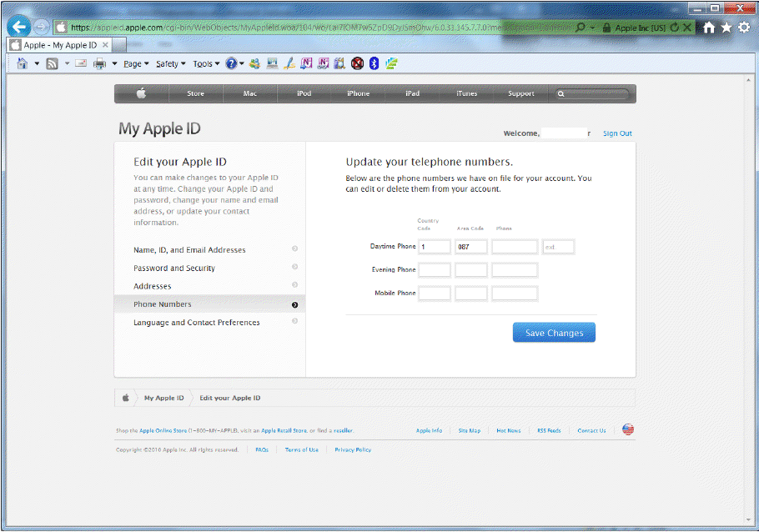This screenshot has width=759, height=532.
Task: Select the browser home icon at top right
Action: (709, 28)
